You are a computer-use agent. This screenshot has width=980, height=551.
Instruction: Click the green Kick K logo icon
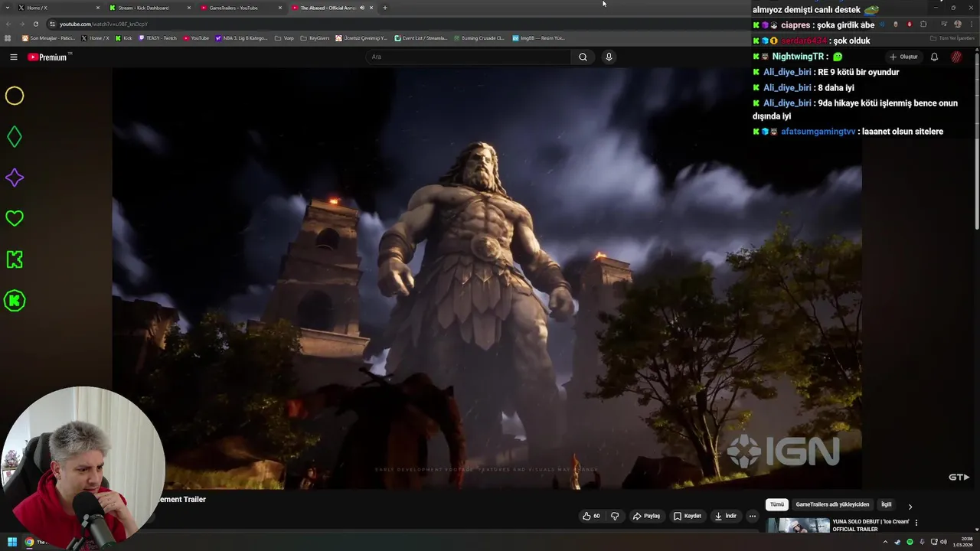[15, 259]
